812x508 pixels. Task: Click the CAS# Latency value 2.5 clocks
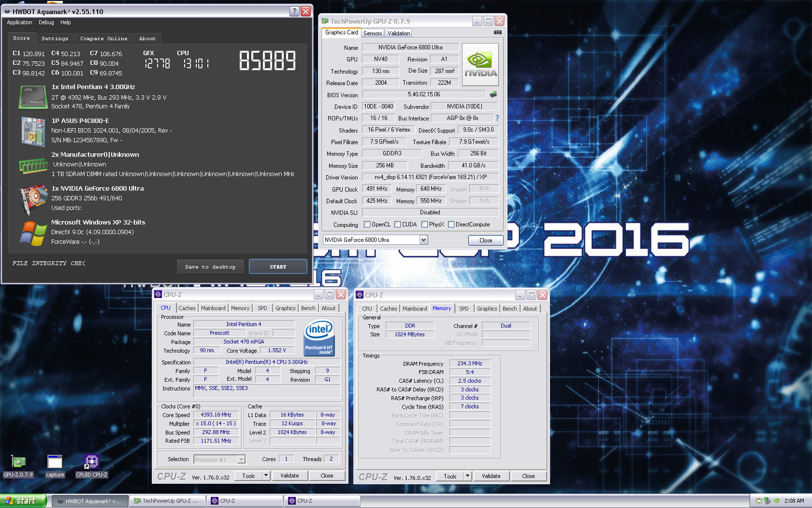470,381
